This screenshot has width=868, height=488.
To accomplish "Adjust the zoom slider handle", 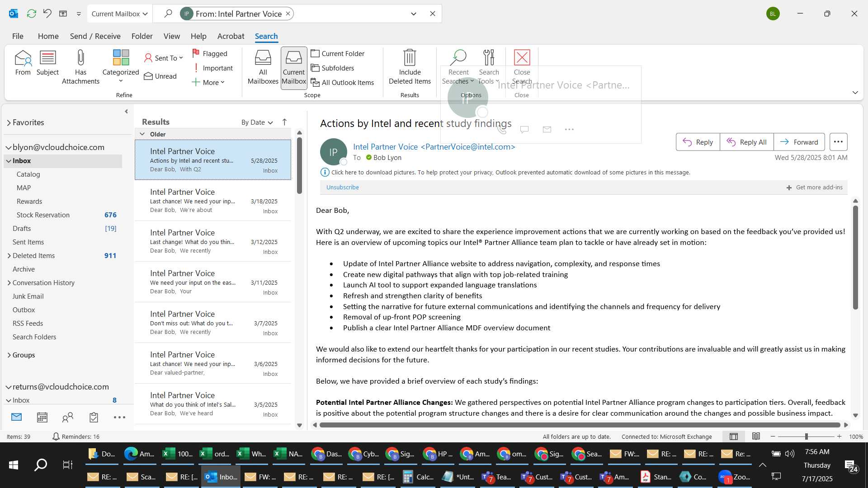I will coord(806,436).
